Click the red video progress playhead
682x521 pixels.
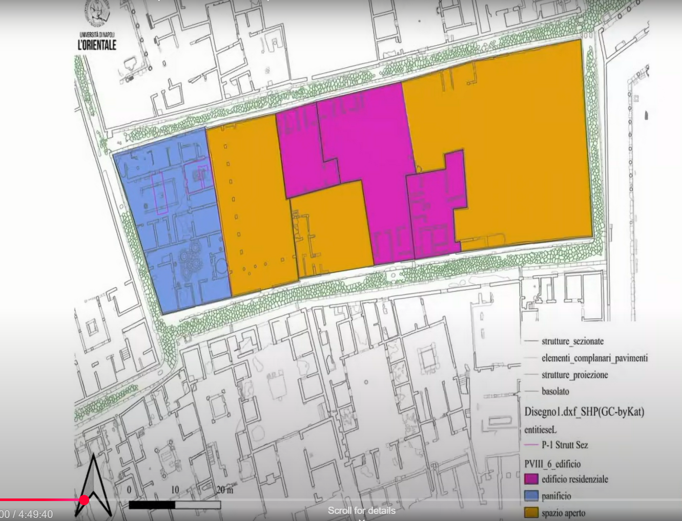(84, 500)
